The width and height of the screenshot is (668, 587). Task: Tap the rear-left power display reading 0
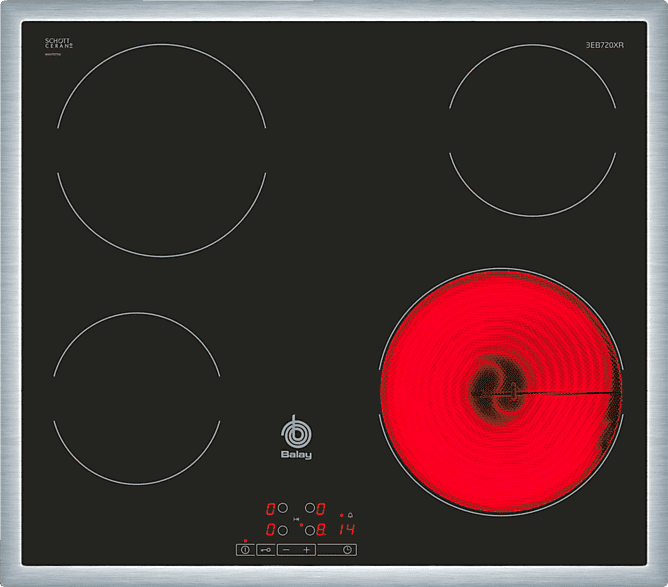(271, 509)
